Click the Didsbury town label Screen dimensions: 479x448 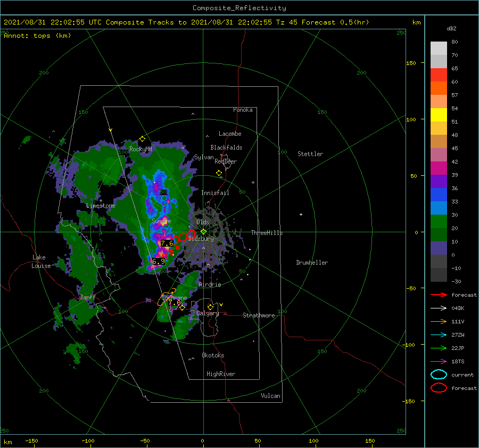(x=201, y=239)
